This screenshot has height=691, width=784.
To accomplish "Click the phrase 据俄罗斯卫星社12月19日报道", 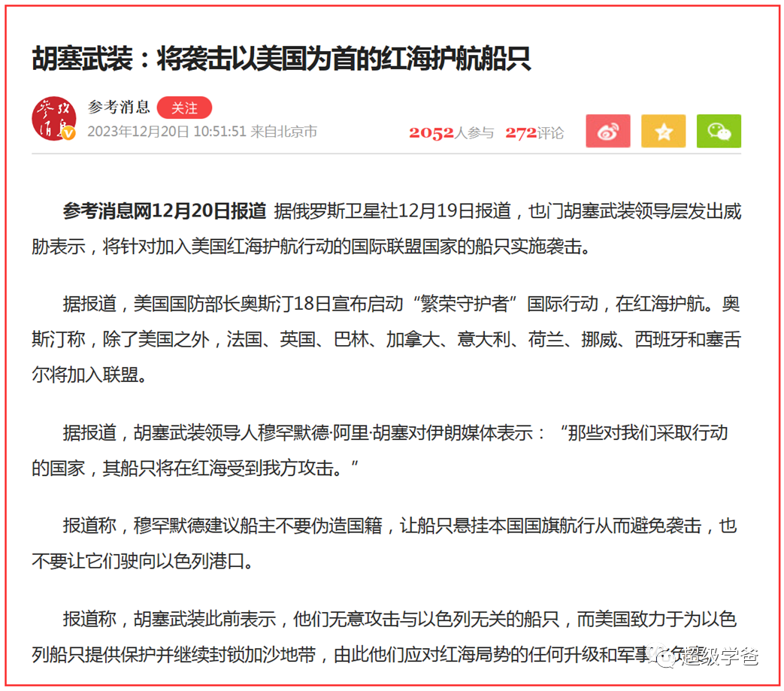I will (392, 211).
